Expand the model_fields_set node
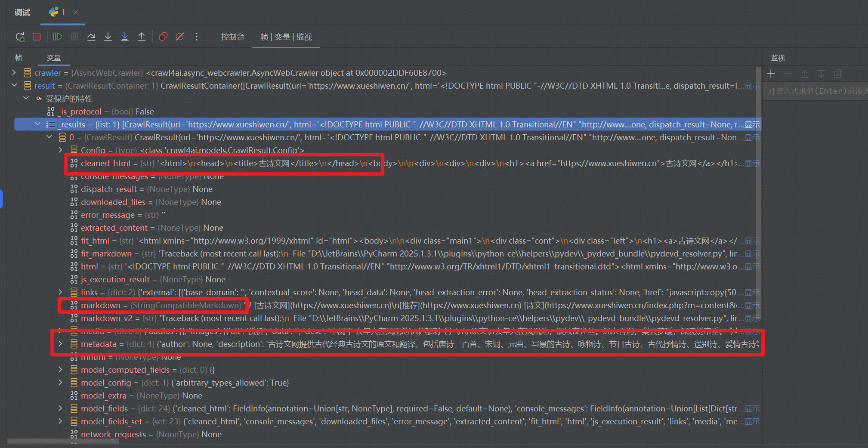 61,421
